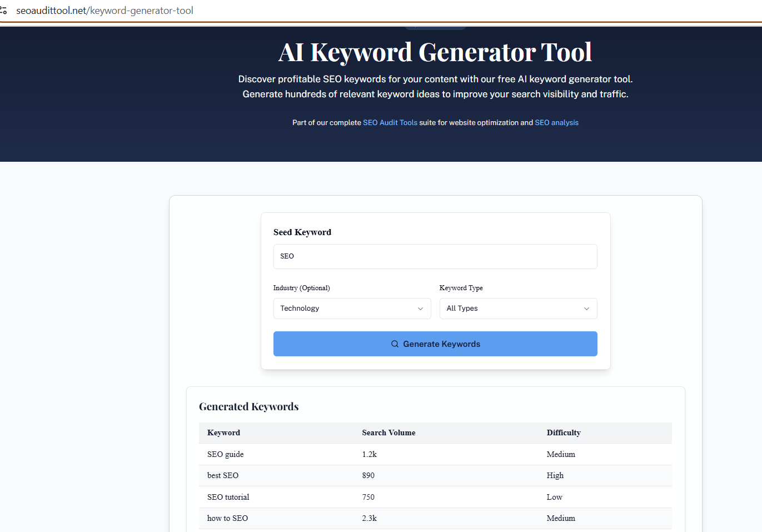This screenshot has height=532, width=762.
Task: Click the Industry (Optional) label
Action: (x=301, y=288)
